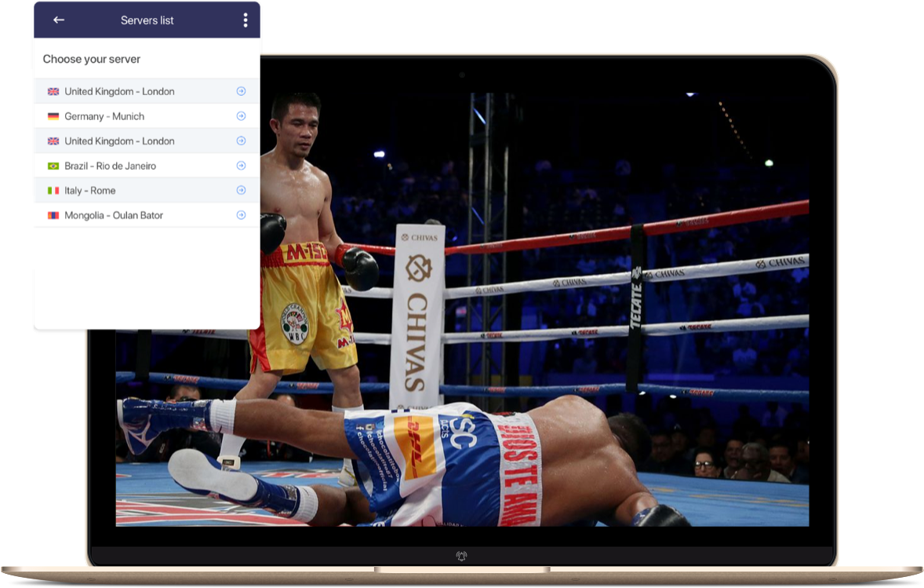Image resolution: width=924 pixels, height=588 pixels.
Task: Click the arrow on the London row below Germany
Action: 241,141
